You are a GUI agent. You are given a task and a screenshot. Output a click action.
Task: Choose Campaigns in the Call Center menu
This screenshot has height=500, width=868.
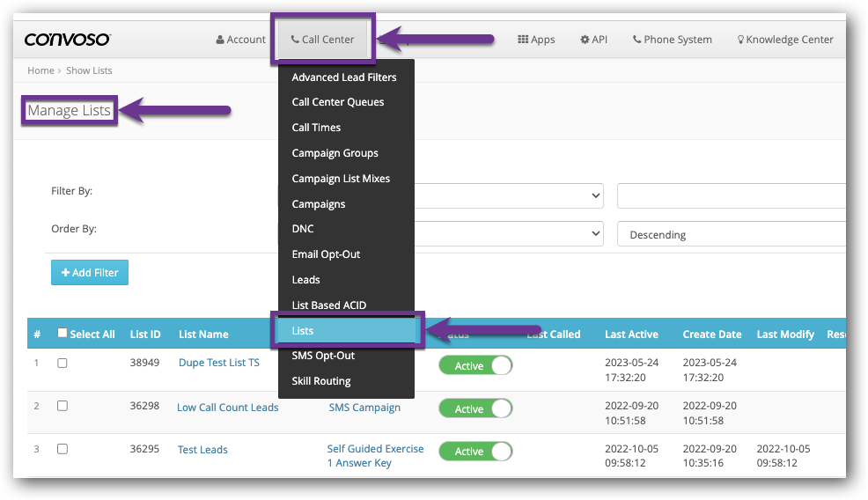coord(319,204)
